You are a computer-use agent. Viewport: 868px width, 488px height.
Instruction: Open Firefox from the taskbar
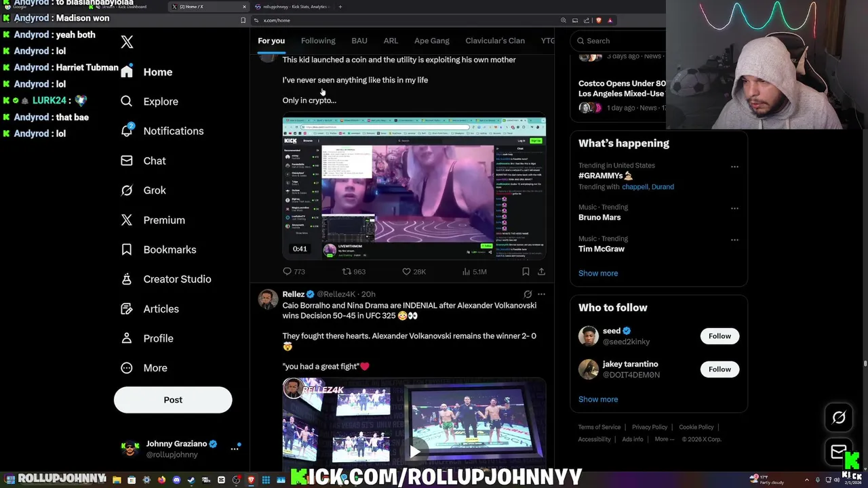click(x=161, y=480)
